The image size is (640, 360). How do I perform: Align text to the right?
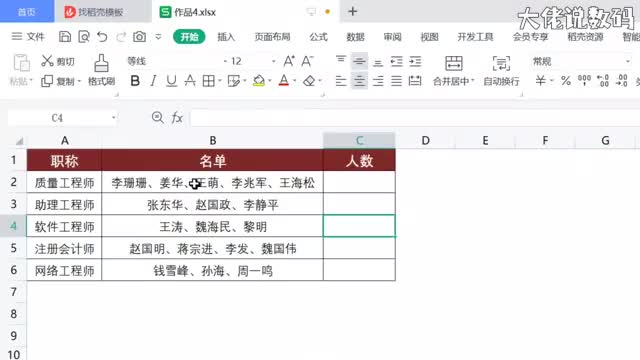pyautogui.click(x=378, y=81)
